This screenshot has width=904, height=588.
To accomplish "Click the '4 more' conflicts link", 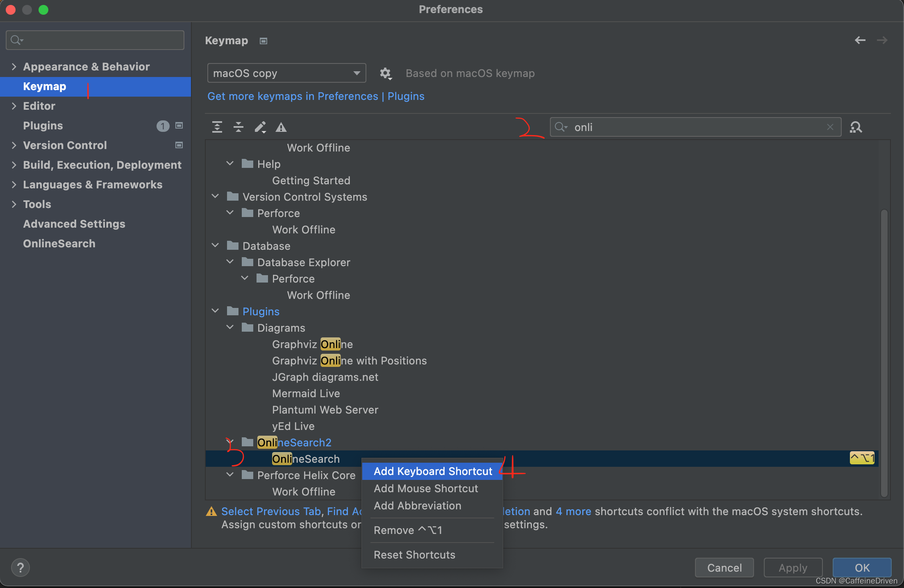I will (573, 511).
